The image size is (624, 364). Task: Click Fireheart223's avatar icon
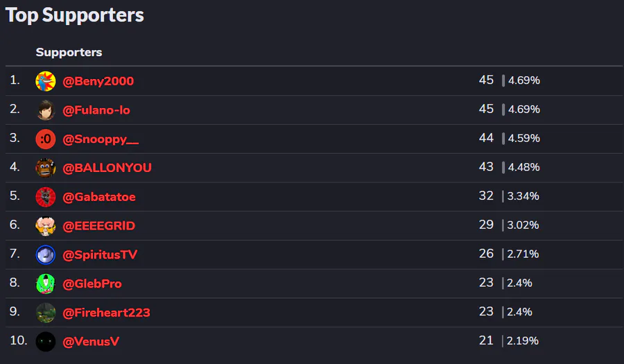click(x=46, y=313)
